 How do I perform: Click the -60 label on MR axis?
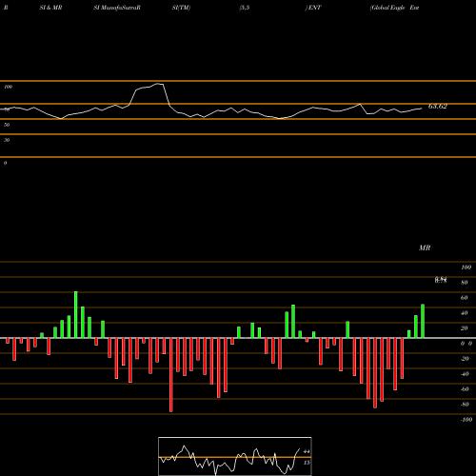coord(465,389)
